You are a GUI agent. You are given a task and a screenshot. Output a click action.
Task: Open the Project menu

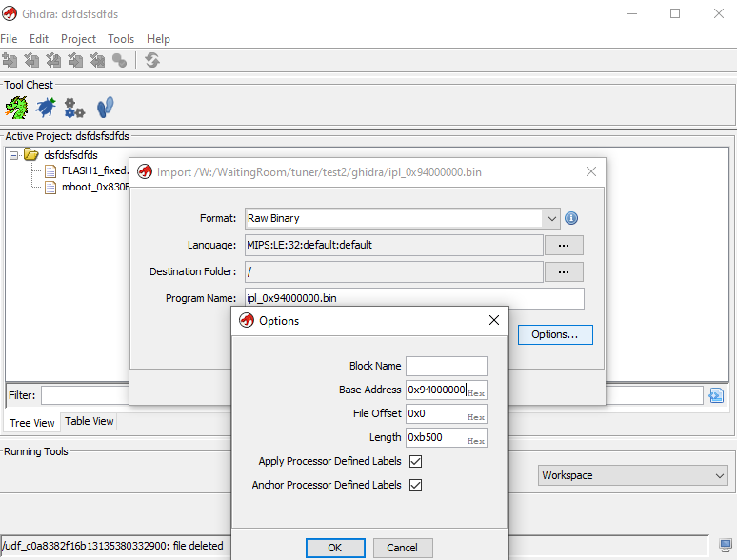78,39
